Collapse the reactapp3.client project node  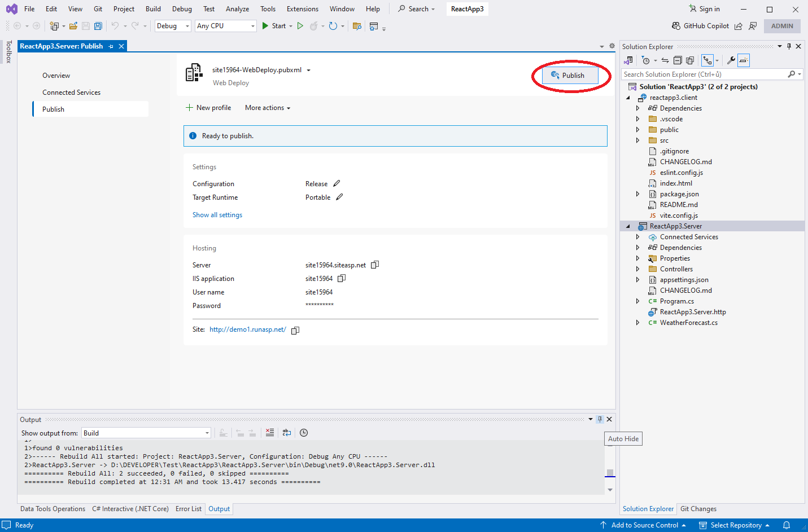628,98
